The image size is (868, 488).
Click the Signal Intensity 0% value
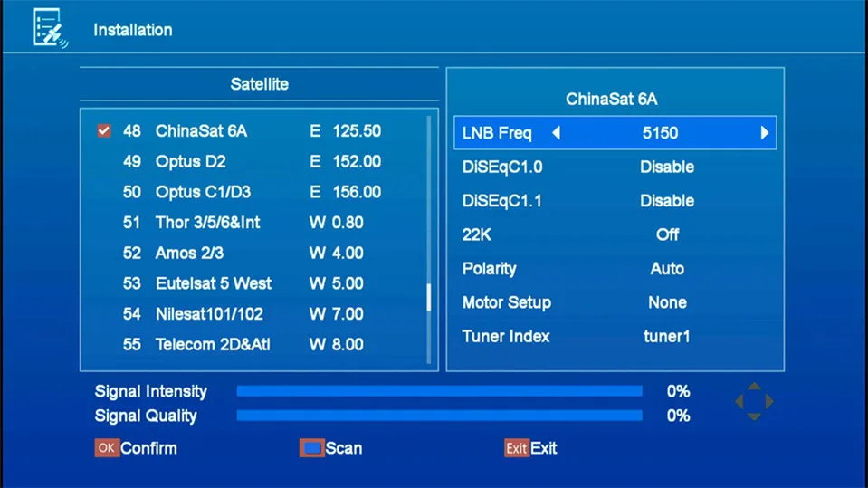point(678,392)
